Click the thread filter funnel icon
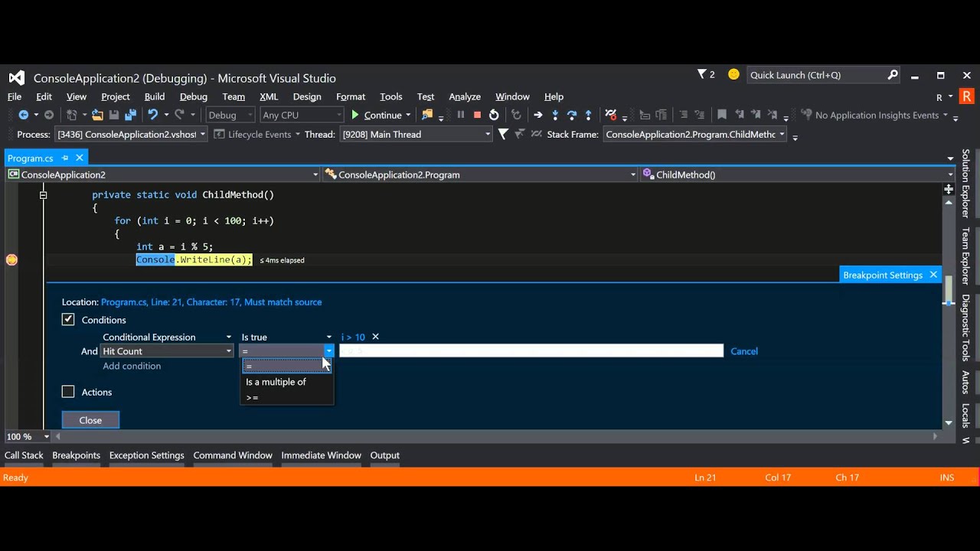The width and height of the screenshot is (980, 551). pyautogui.click(x=503, y=134)
